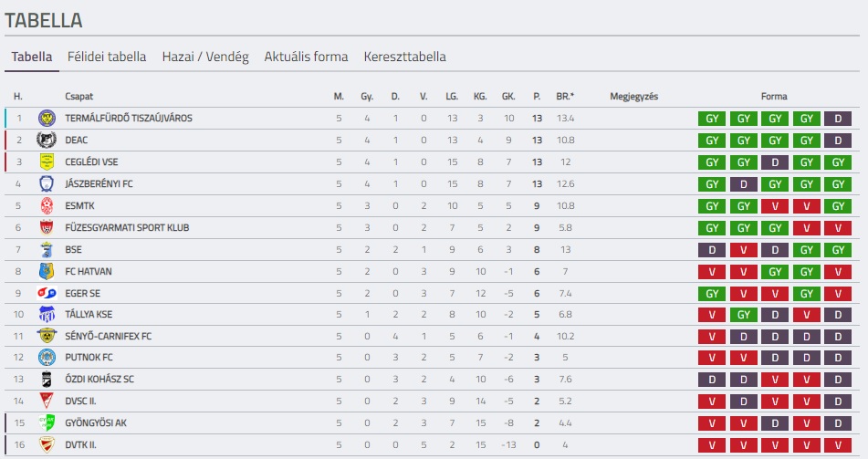Click the DVTK II. team crest

coord(47,444)
